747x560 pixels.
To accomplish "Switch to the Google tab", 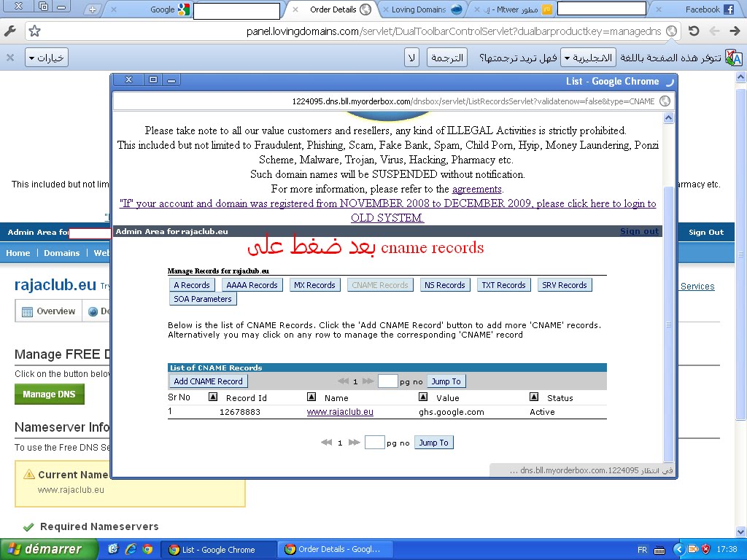I will point(149,9).
